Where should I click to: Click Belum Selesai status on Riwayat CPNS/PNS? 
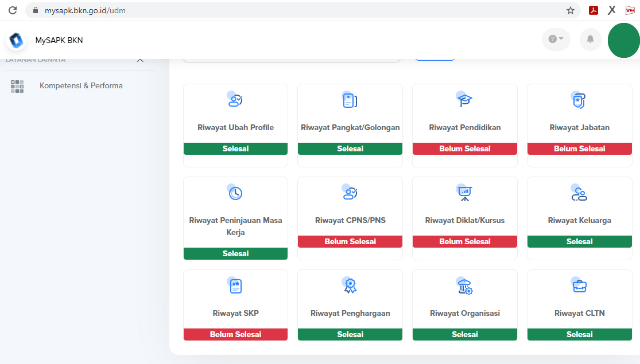click(350, 242)
